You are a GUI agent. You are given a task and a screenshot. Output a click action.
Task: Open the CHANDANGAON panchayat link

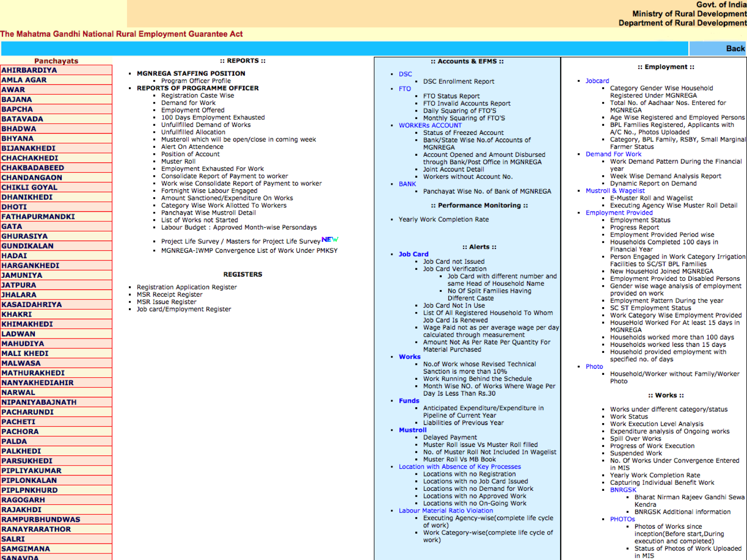pos(31,178)
